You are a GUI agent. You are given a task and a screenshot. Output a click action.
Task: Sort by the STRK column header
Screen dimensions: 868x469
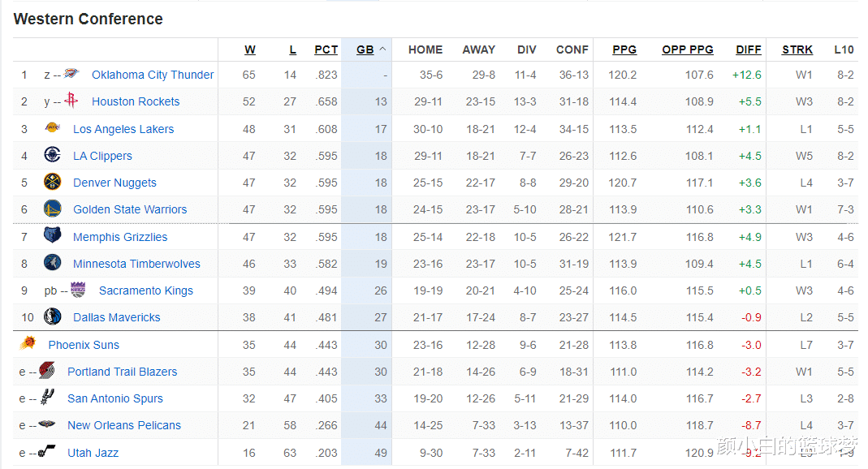click(797, 49)
